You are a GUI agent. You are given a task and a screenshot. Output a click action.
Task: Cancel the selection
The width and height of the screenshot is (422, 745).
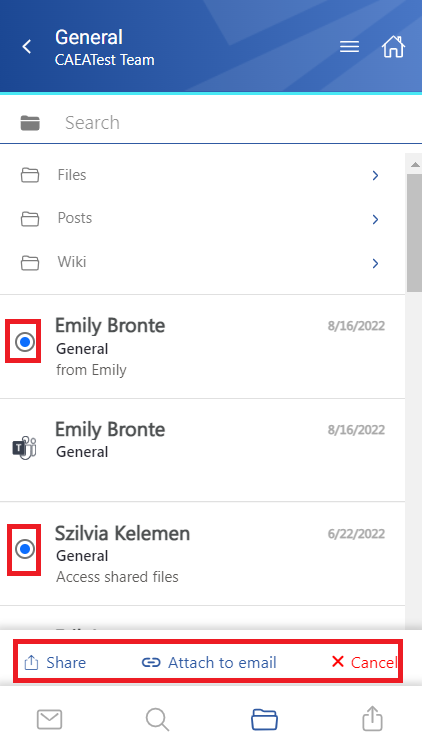(x=364, y=662)
